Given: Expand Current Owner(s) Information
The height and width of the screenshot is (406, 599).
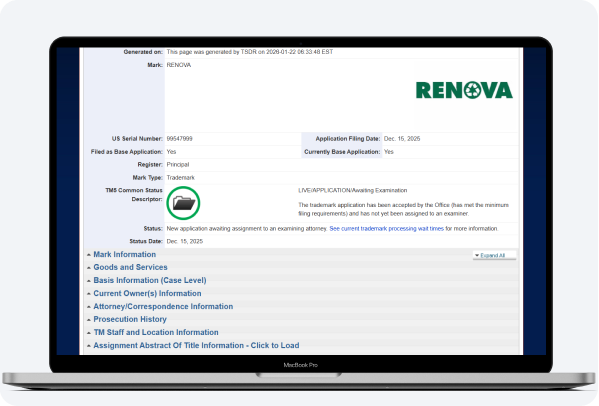Looking at the screenshot, I should pyautogui.click(x=147, y=293).
